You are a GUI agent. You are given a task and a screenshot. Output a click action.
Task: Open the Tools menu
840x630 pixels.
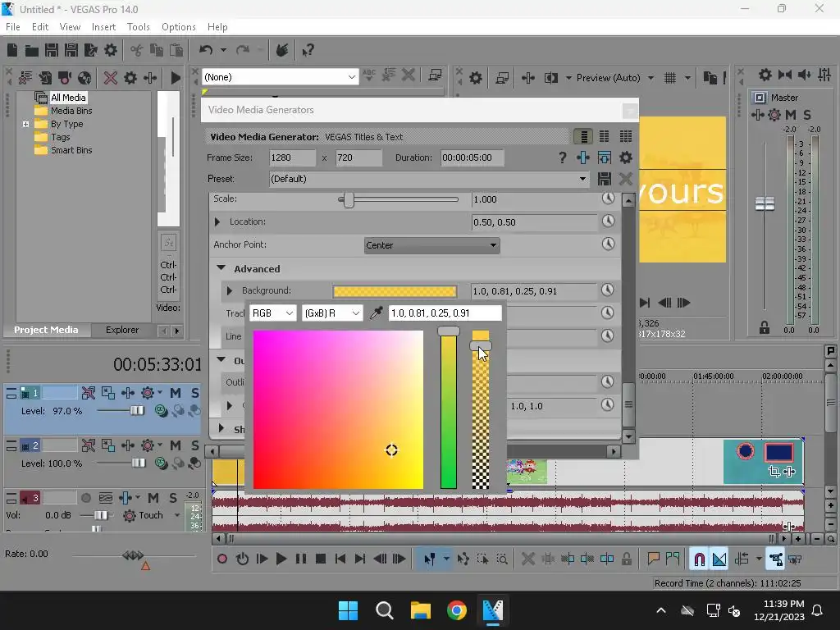138,27
